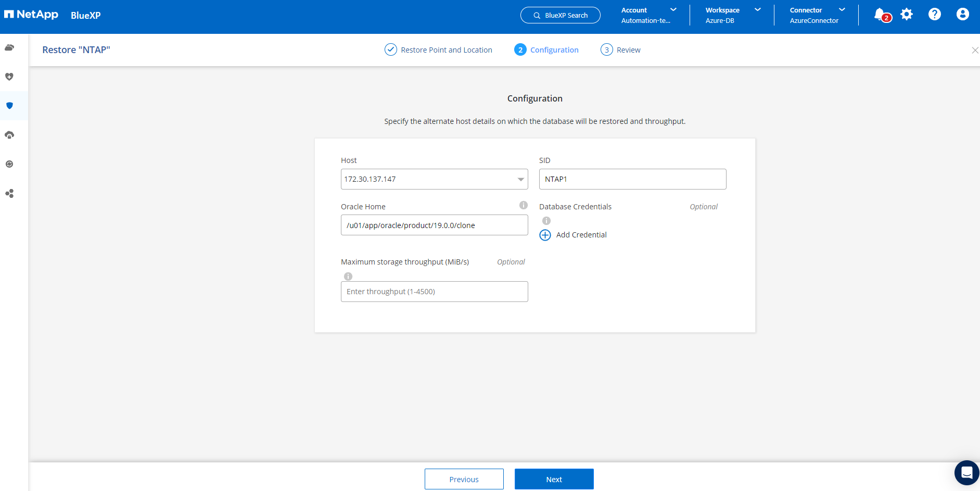Screen dimensions: 980x491
Task: Open the user profile icon
Action: click(962, 15)
